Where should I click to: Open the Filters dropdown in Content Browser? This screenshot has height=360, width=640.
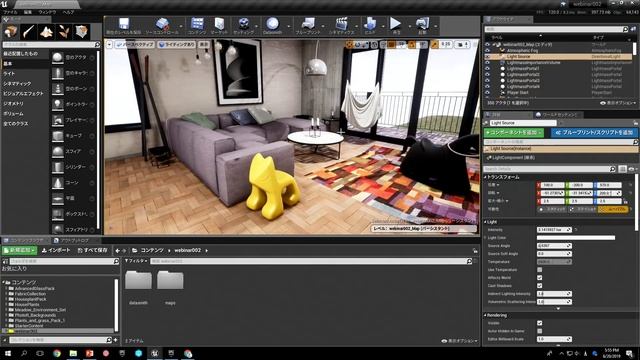pyautogui.click(x=136, y=261)
